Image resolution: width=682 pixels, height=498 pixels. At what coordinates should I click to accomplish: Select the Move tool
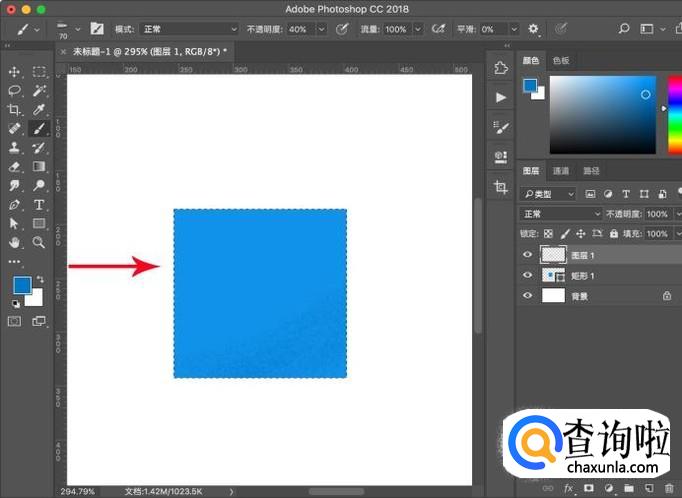point(15,72)
